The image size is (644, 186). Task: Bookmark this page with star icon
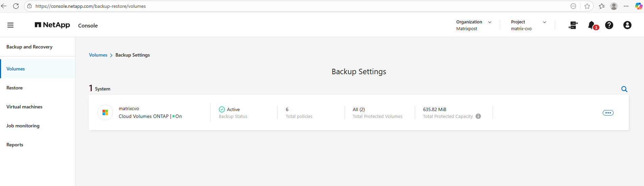[x=587, y=6]
